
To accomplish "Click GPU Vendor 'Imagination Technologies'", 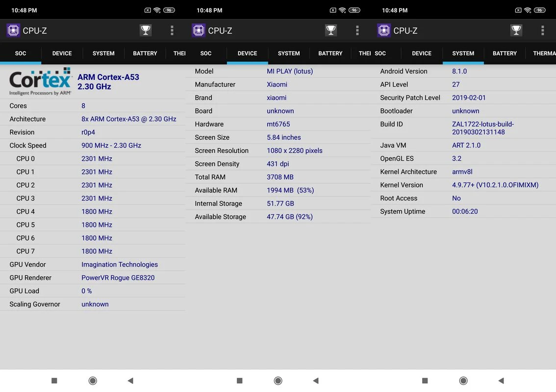I will tap(120, 265).
